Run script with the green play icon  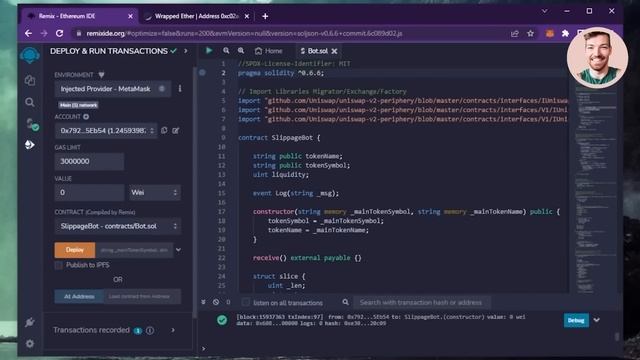(209, 51)
